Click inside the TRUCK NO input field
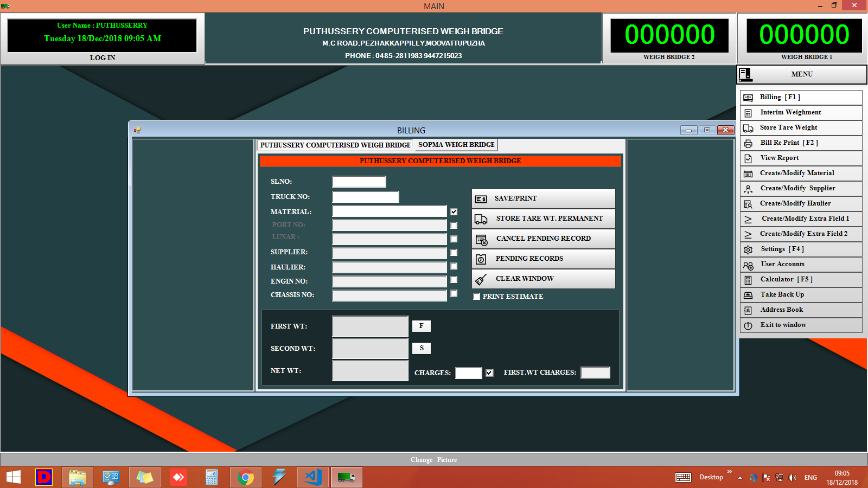The width and height of the screenshot is (868, 488). click(x=365, y=196)
